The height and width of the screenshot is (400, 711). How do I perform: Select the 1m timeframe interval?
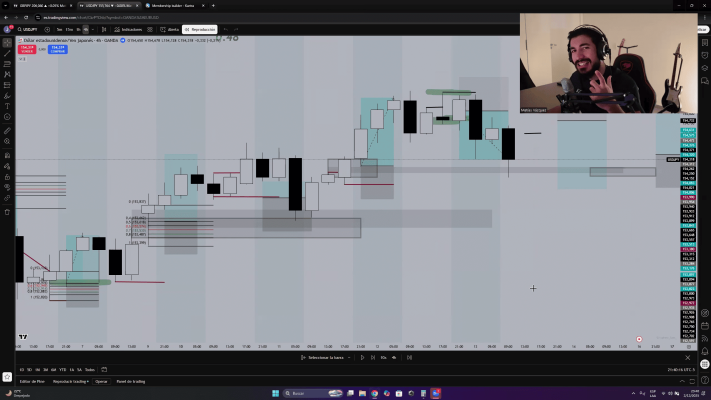pyautogui.click(x=56, y=29)
